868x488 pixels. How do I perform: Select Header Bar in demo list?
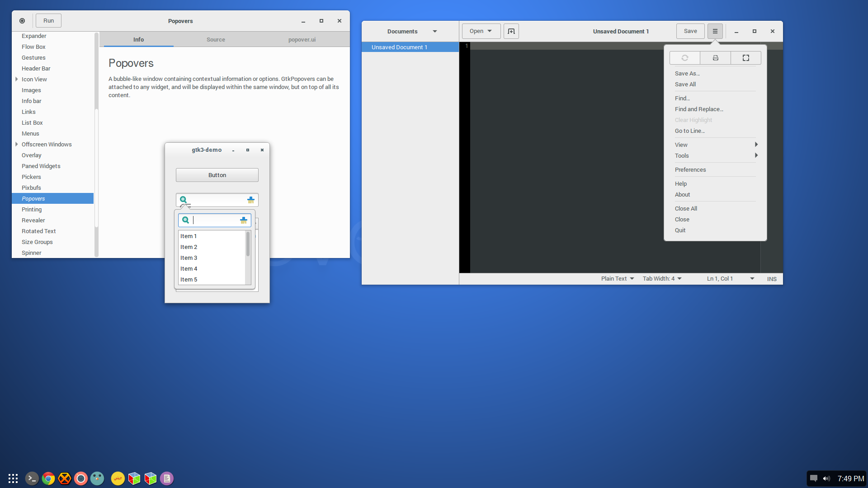tap(53, 68)
